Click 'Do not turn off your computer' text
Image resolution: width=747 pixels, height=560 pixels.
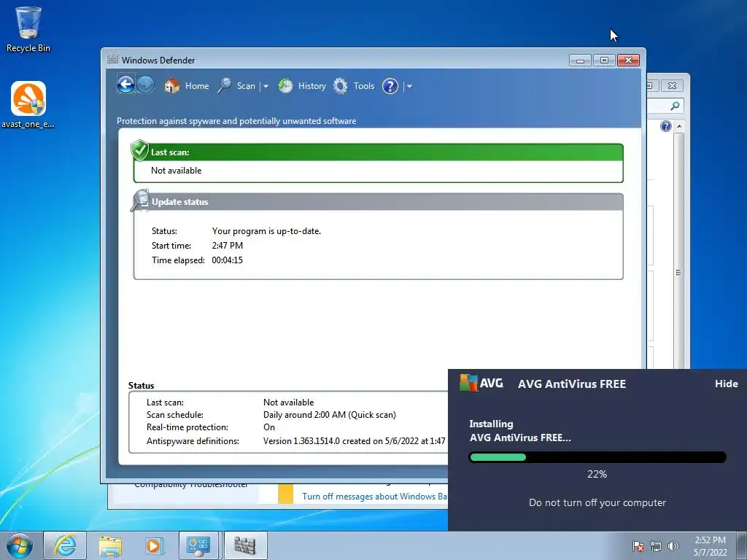597,503
